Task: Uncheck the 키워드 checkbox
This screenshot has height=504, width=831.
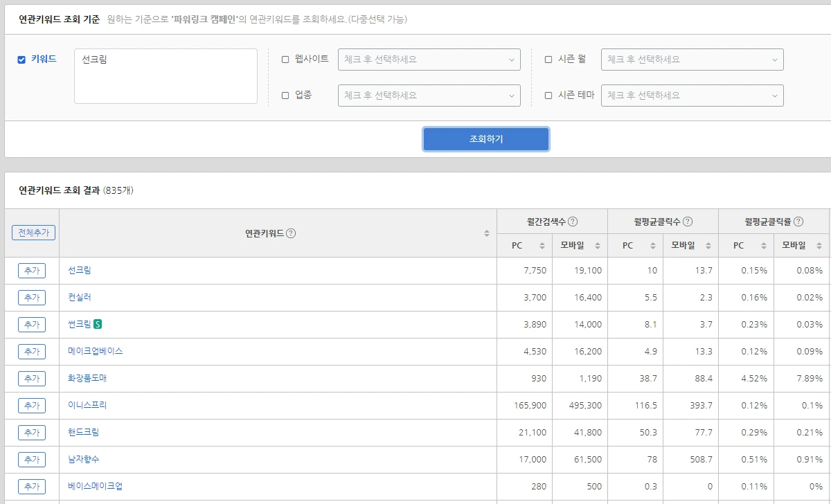Action: pos(21,60)
